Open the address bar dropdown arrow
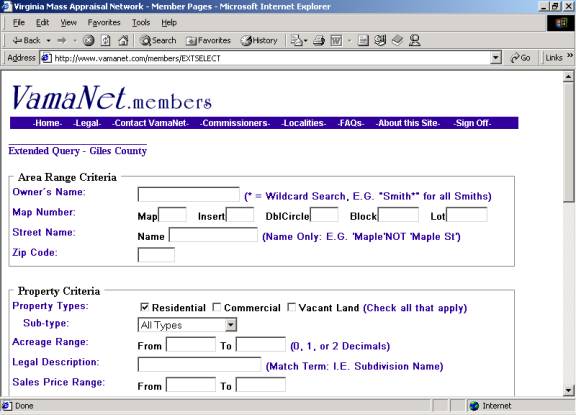576x415 pixels. pyautogui.click(x=496, y=58)
